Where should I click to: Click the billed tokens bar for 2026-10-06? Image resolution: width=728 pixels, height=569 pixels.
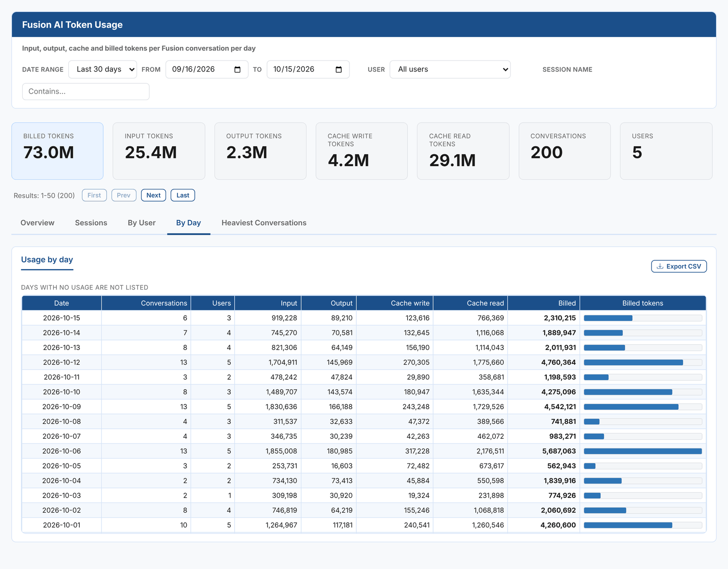tap(643, 451)
